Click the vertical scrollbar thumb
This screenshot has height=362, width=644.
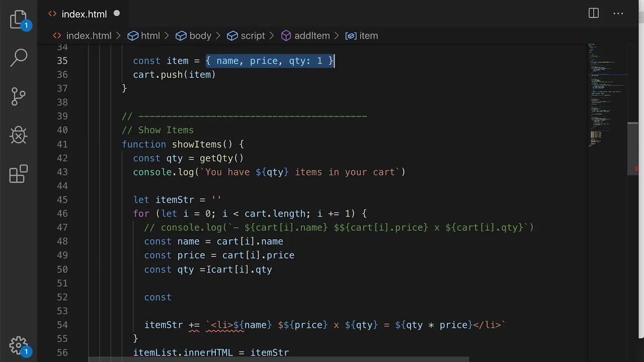[633, 149]
